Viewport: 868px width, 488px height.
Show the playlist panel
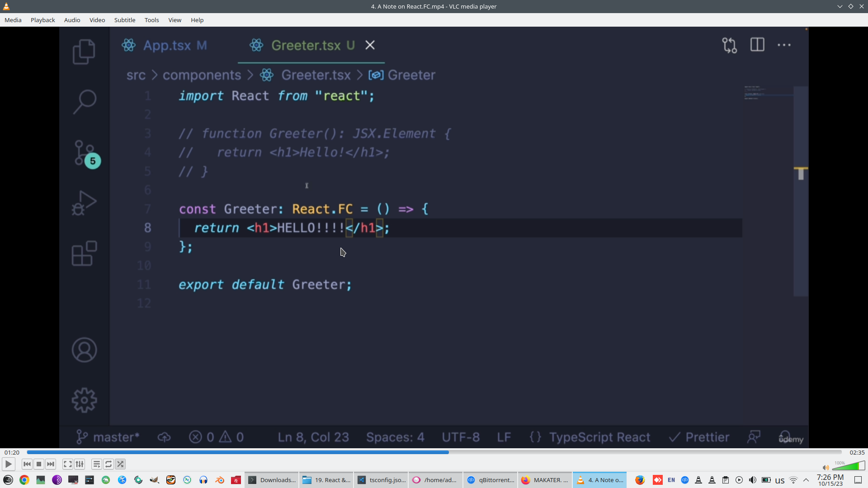coord(96,464)
